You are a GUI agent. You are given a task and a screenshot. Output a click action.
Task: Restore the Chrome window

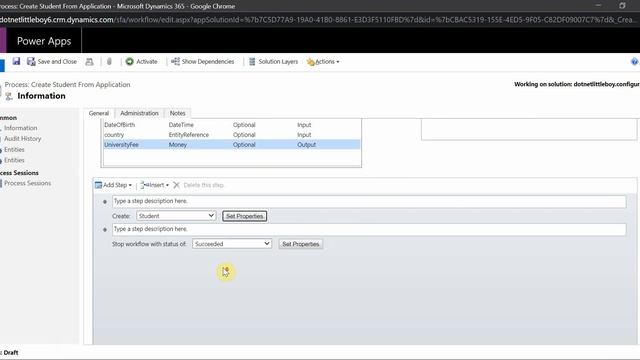[x=622, y=6]
